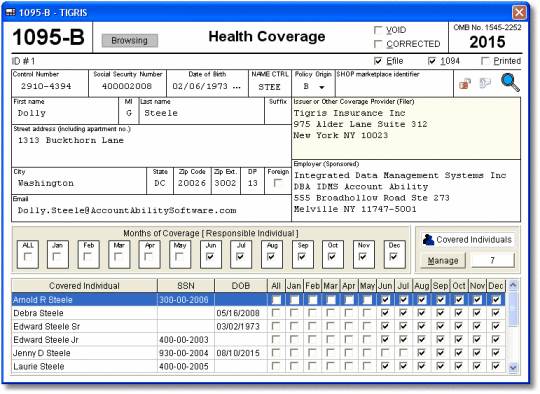
Task: Click the Covered Individuals people icon
Action: coord(428,239)
